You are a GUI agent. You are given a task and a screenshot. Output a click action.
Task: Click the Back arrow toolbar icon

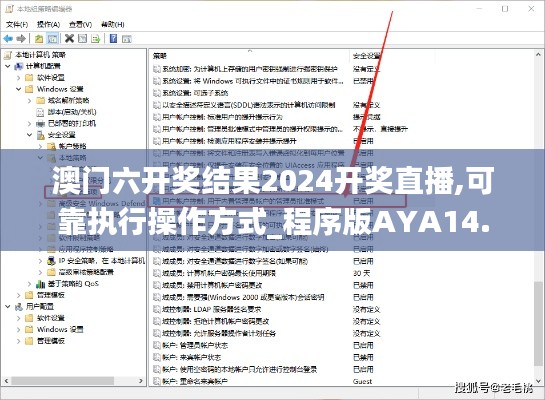pyautogui.click(x=8, y=39)
